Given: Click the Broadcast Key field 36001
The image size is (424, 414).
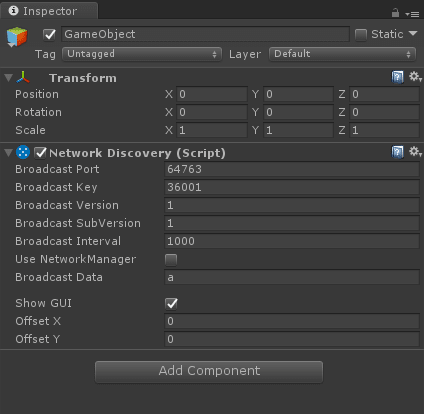Looking at the screenshot, I should tap(292, 187).
